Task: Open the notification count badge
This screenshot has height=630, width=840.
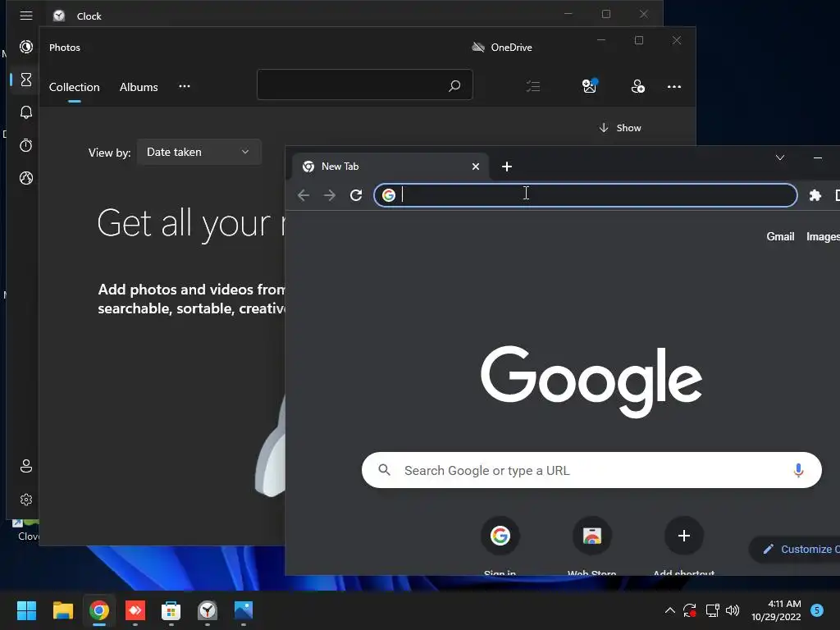Action: coord(817,610)
